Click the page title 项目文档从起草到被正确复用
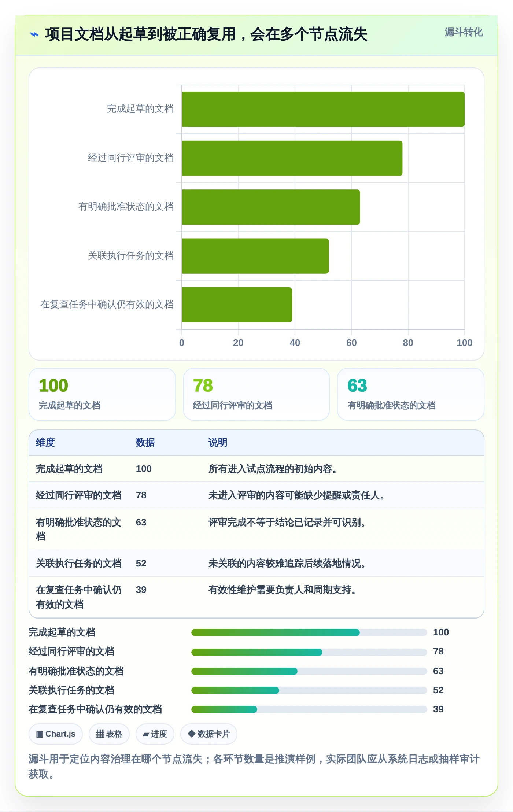Image resolution: width=513 pixels, height=812 pixels. (140, 34)
